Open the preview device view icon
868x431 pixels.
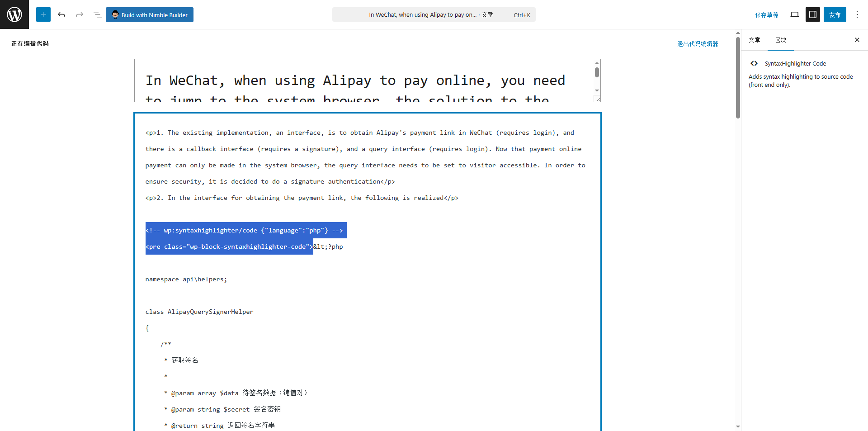[x=795, y=14]
